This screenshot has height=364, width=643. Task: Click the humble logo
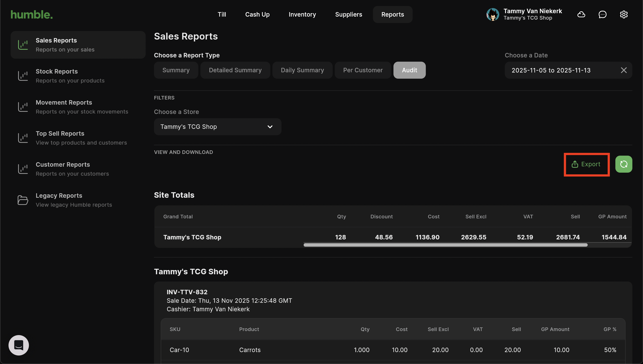point(32,15)
